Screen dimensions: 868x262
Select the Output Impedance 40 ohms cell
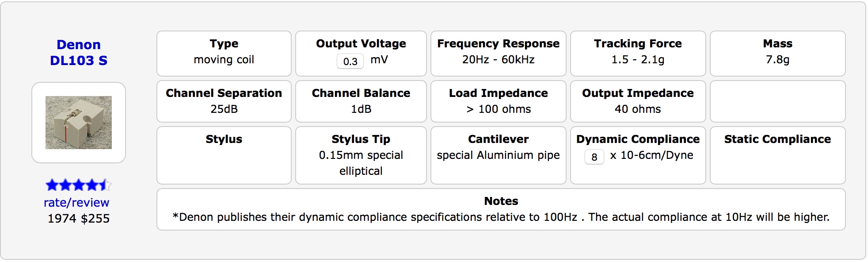point(638,101)
